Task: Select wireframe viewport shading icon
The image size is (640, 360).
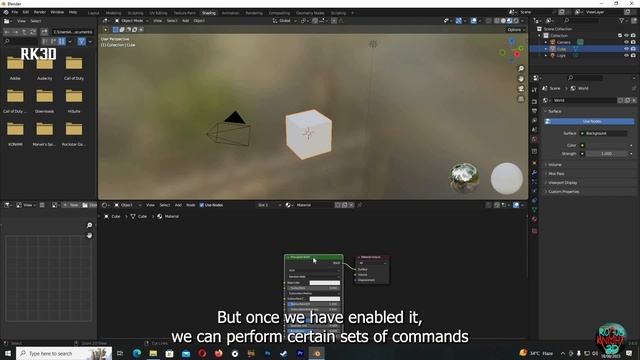Action: point(497,20)
